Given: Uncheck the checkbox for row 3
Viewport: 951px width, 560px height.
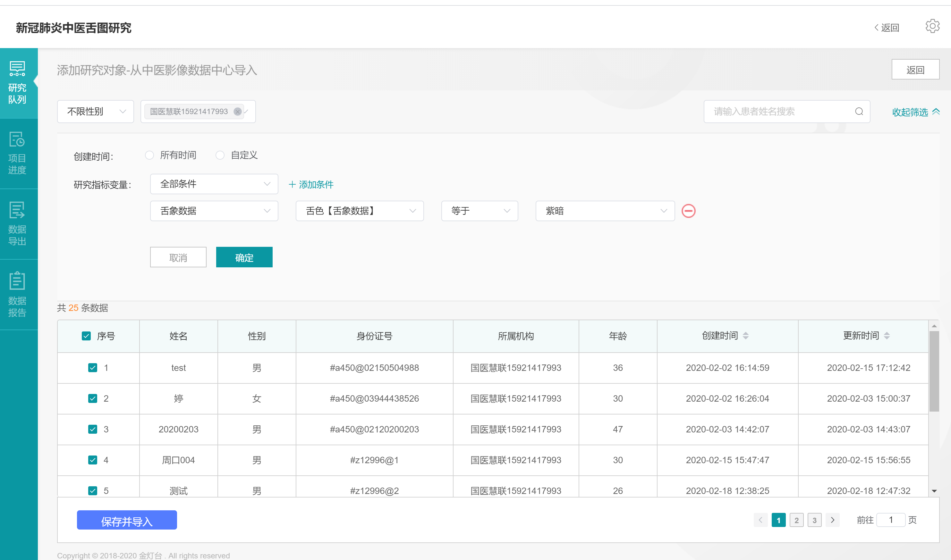Looking at the screenshot, I should (x=92, y=430).
